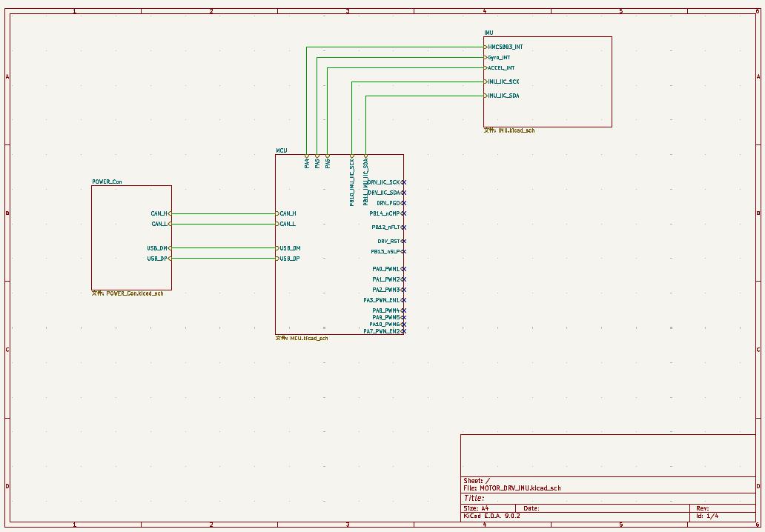Screen dimensions: 765x532
Task: Select the DRV_IIC_SDA pin label
Action: [x=383, y=193]
